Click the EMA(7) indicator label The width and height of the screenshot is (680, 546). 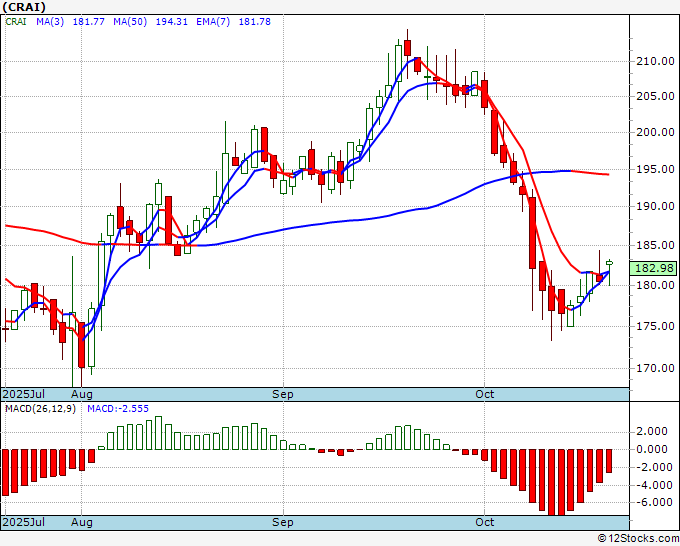213,21
